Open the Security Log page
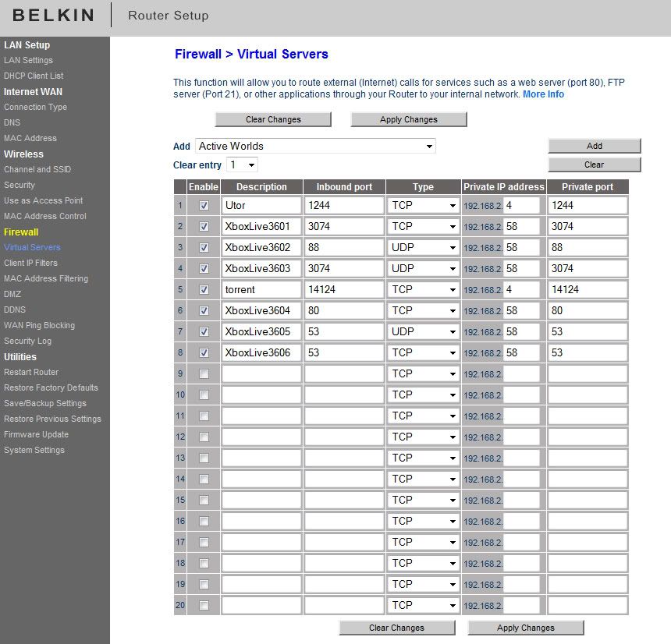 27,341
